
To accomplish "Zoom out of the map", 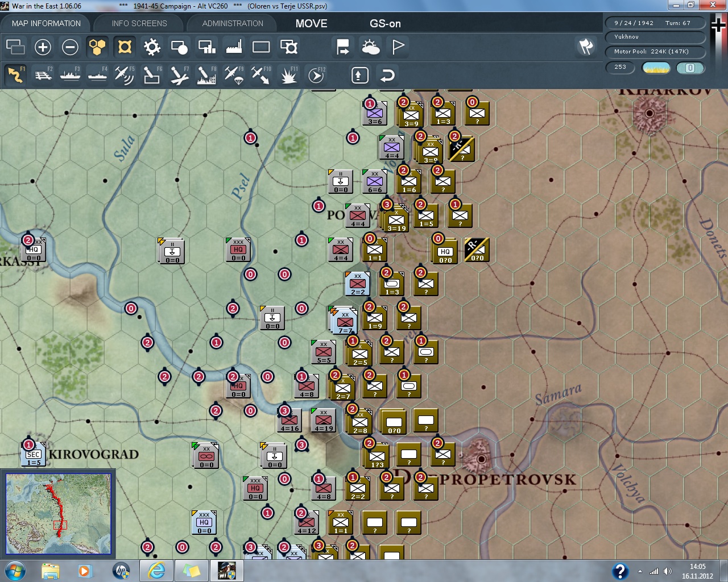I will (70, 47).
